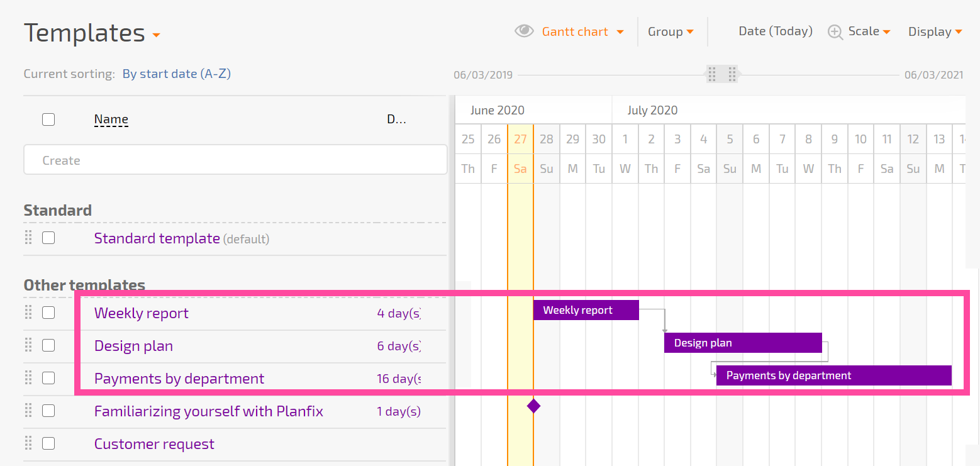Screen dimensions: 980x466
Task: Check the Standard template checkbox
Action: tap(48, 238)
